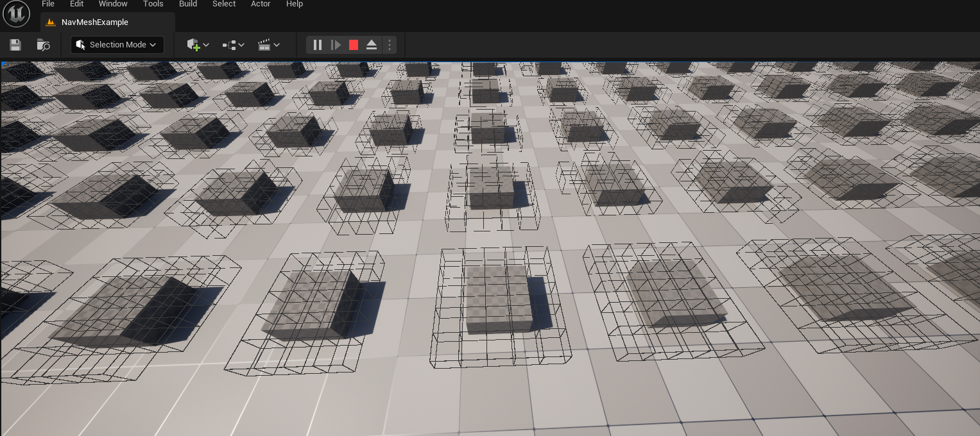
Task: Open the Content Browser folder-search icon
Action: pos(43,45)
